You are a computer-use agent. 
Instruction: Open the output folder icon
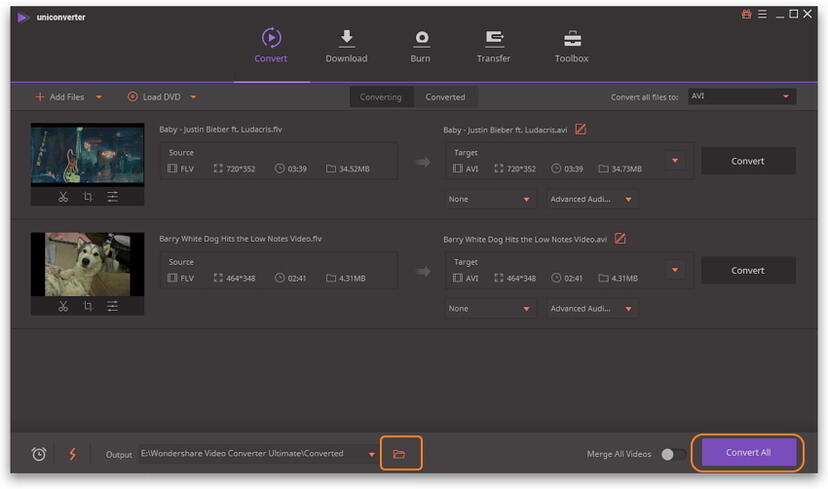pos(400,454)
